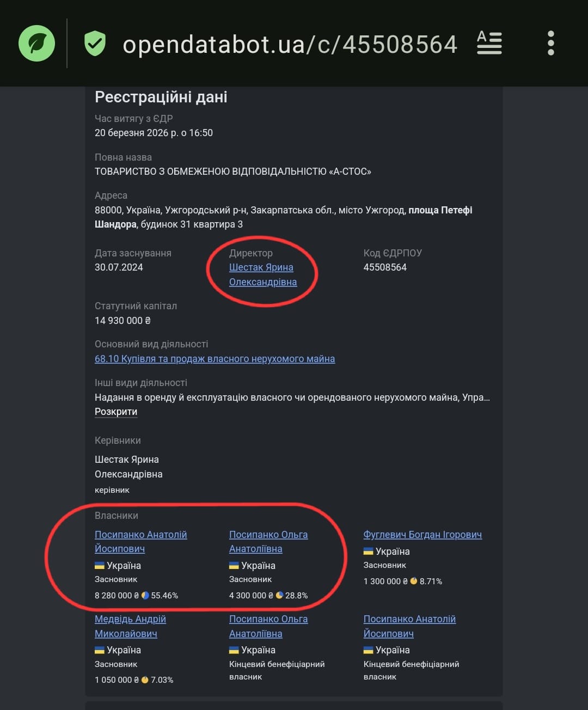Click the pie chart icon beside 28.8%

279,595
